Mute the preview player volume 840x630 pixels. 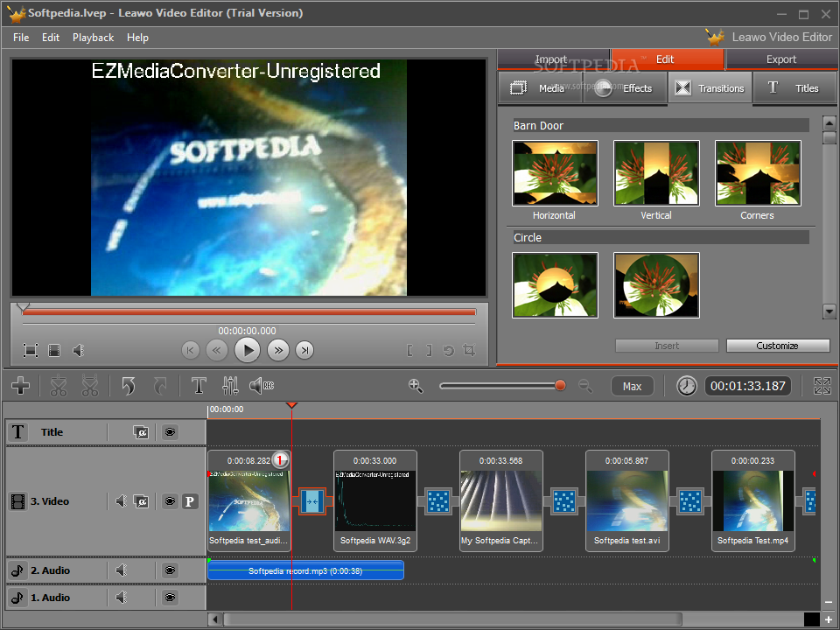[x=78, y=350]
